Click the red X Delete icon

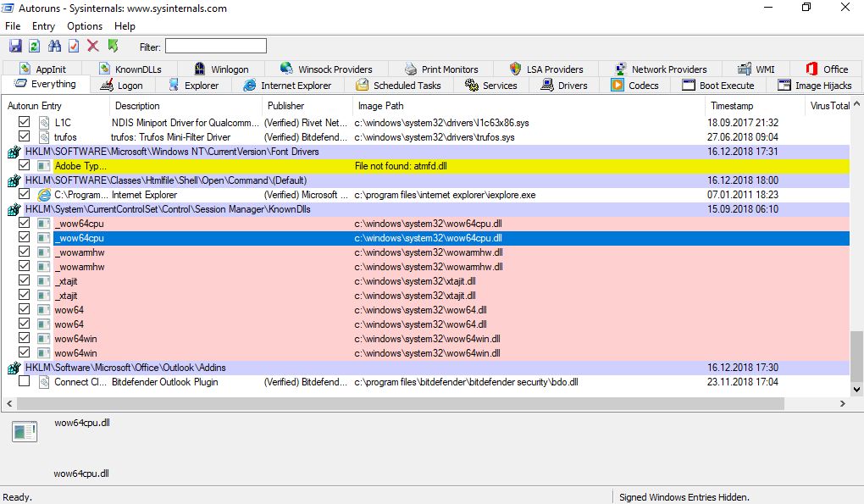point(93,47)
